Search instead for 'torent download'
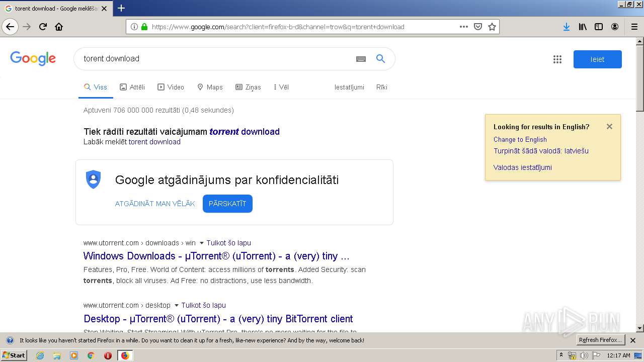Image resolution: width=644 pixels, height=362 pixels. click(154, 142)
